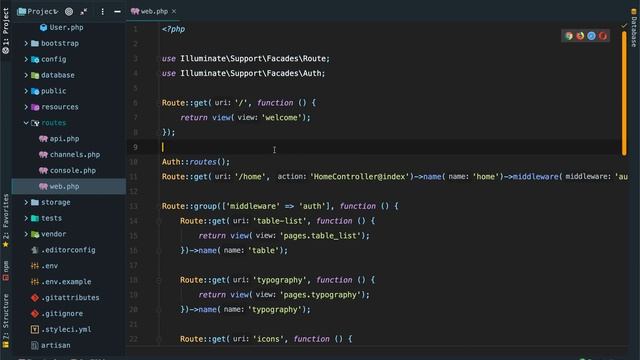640x360 pixels.
Task: Click the .styleci.yml YAML file icon
Action: pyautogui.click(x=35, y=330)
